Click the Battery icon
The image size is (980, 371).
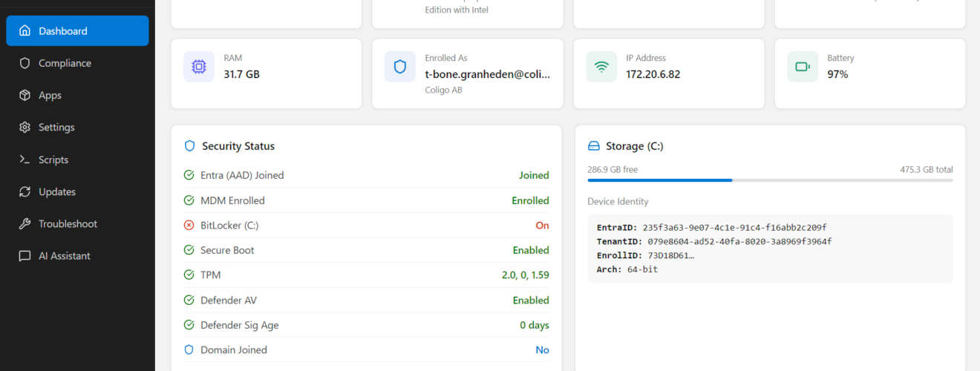point(803,67)
